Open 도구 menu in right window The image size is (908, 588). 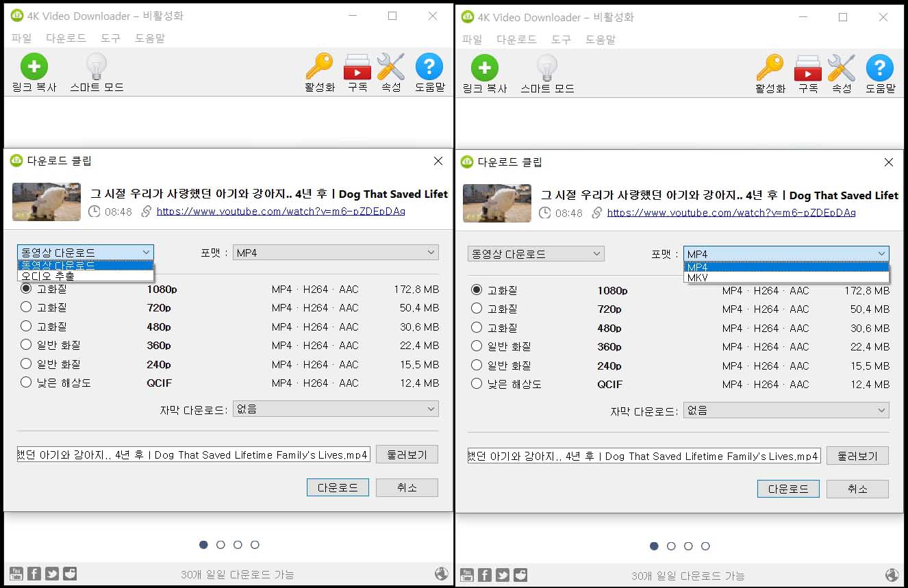point(561,40)
